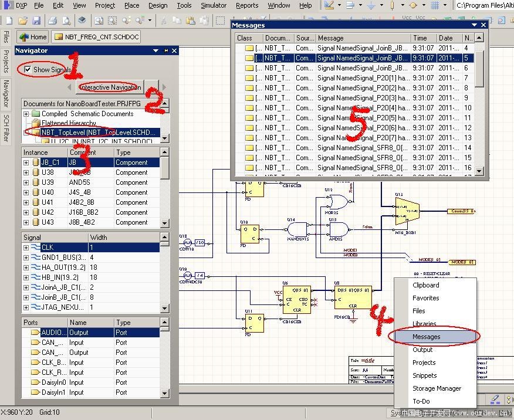
Task: Toggle the Show Signals checkbox
Action: click(28, 70)
